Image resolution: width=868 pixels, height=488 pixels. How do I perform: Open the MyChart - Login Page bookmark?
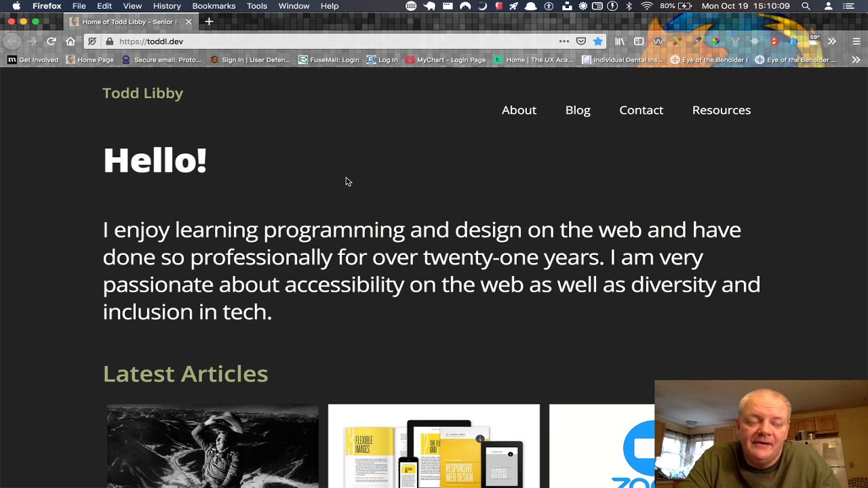(x=446, y=60)
